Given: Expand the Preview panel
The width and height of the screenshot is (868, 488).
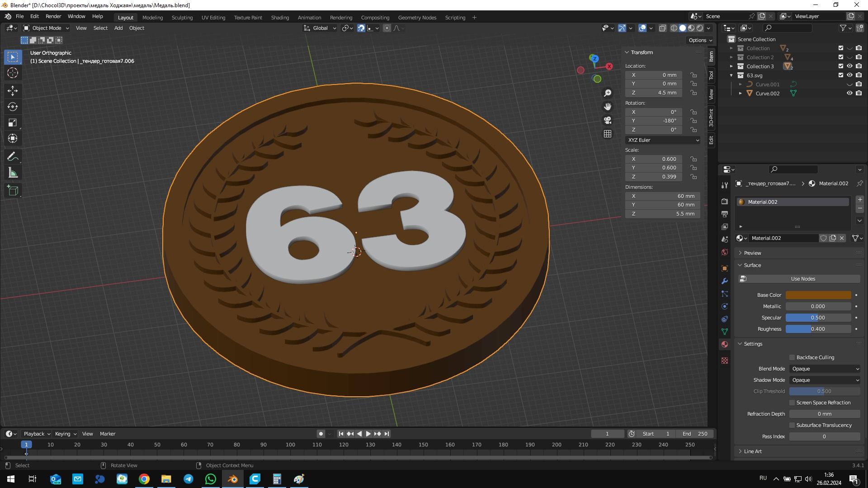Looking at the screenshot, I should click(752, 253).
